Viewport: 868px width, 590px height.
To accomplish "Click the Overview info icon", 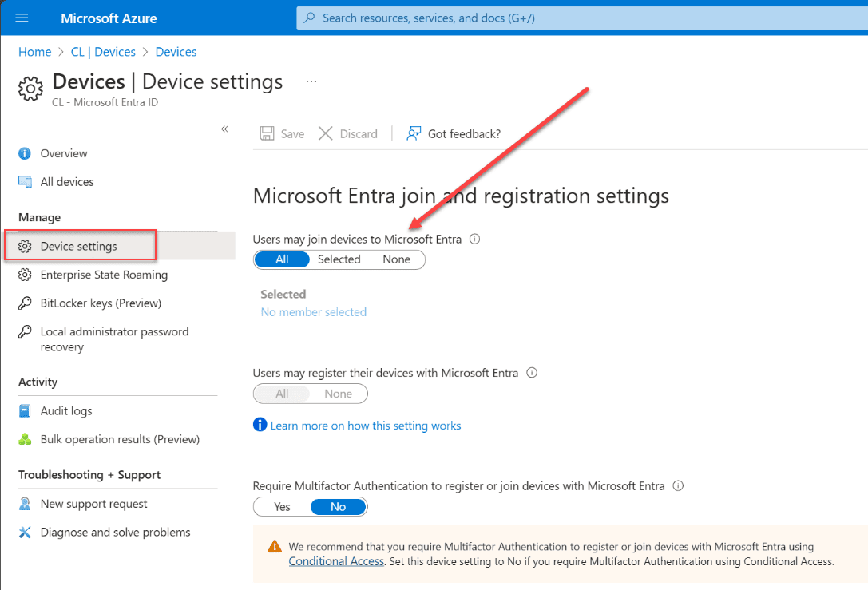I will [x=25, y=153].
